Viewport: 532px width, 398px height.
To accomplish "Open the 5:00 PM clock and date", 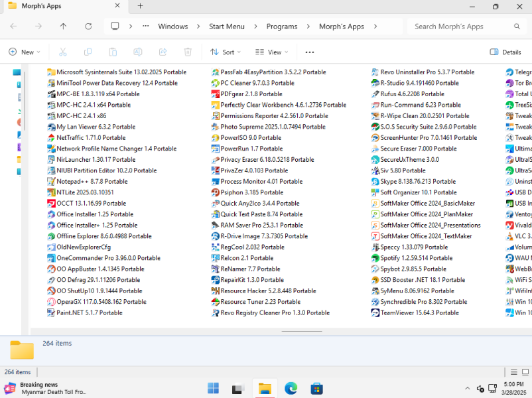I will tap(513, 388).
